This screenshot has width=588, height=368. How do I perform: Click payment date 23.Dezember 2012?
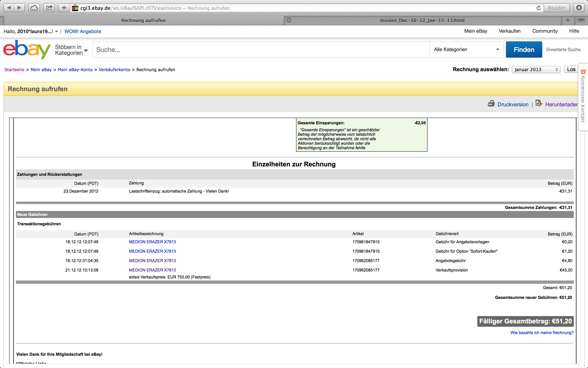pos(81,191)
